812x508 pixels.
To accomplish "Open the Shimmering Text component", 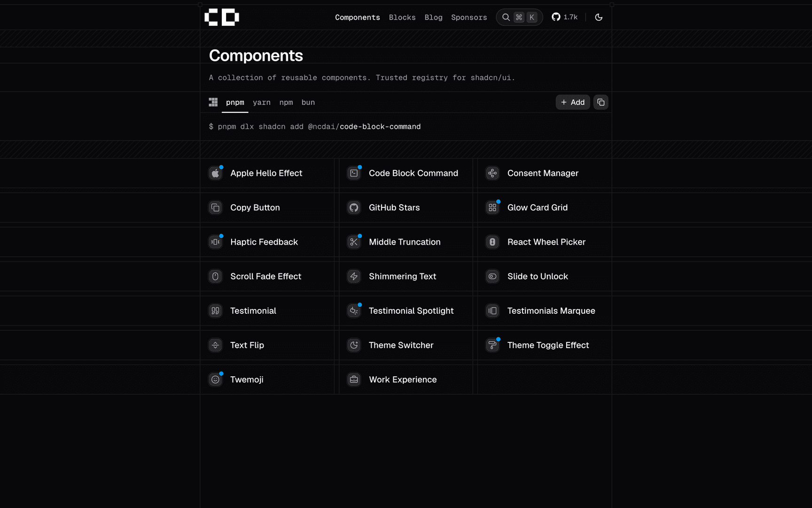I will tap(406, 276).
